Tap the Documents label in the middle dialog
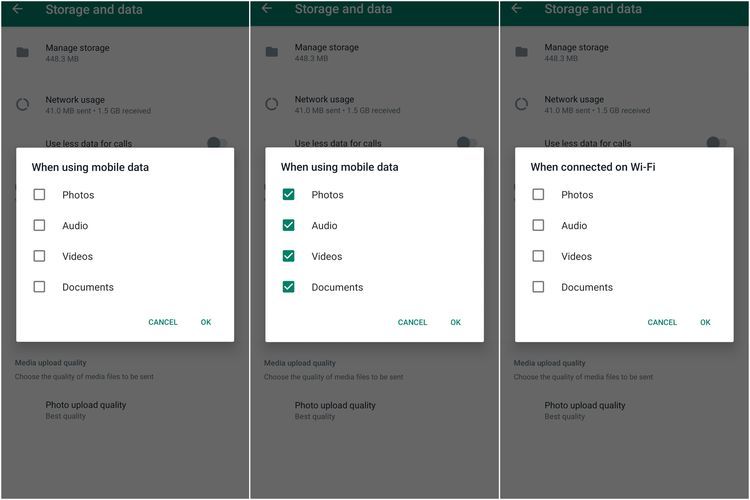 tap(337, 287)
